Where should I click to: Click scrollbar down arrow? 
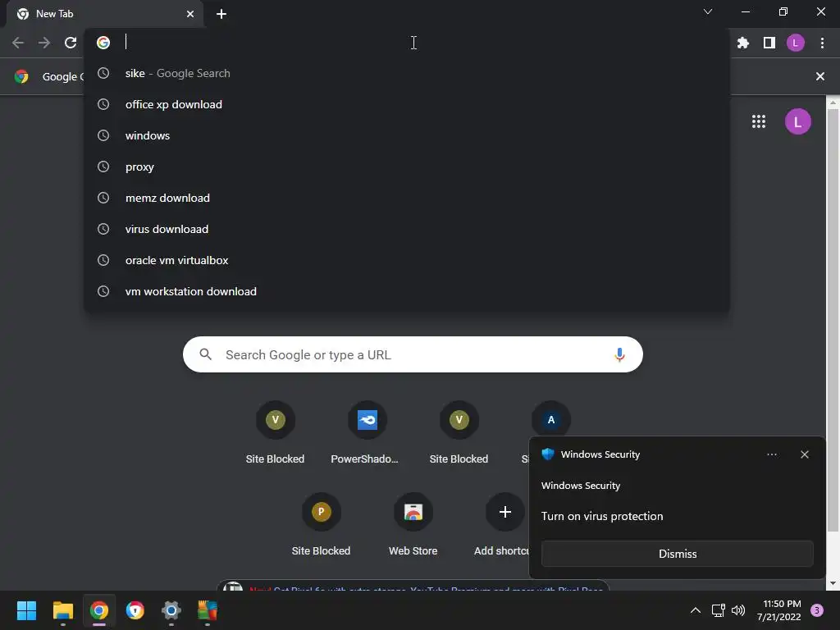833,583
